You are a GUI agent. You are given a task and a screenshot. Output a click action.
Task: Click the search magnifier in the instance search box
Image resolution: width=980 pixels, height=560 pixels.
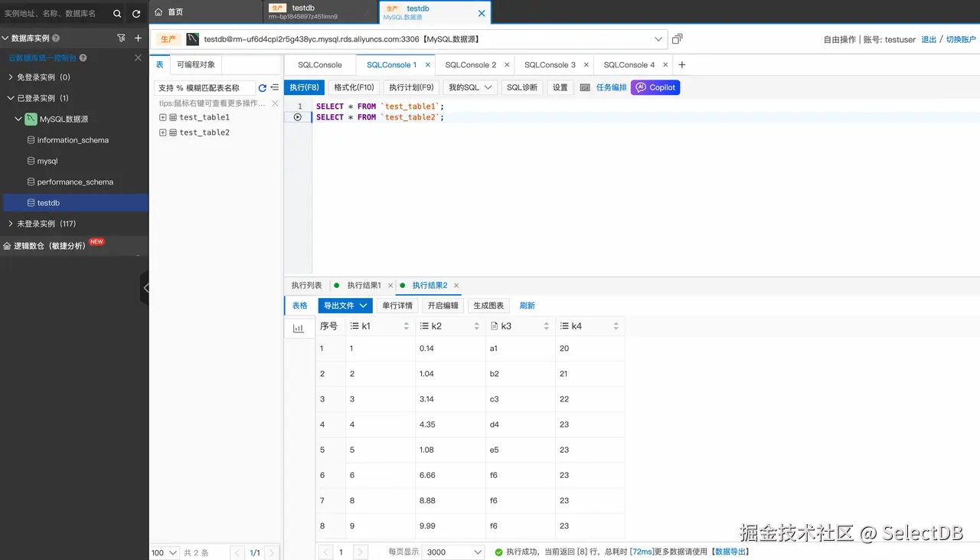[x=117, y=14]
